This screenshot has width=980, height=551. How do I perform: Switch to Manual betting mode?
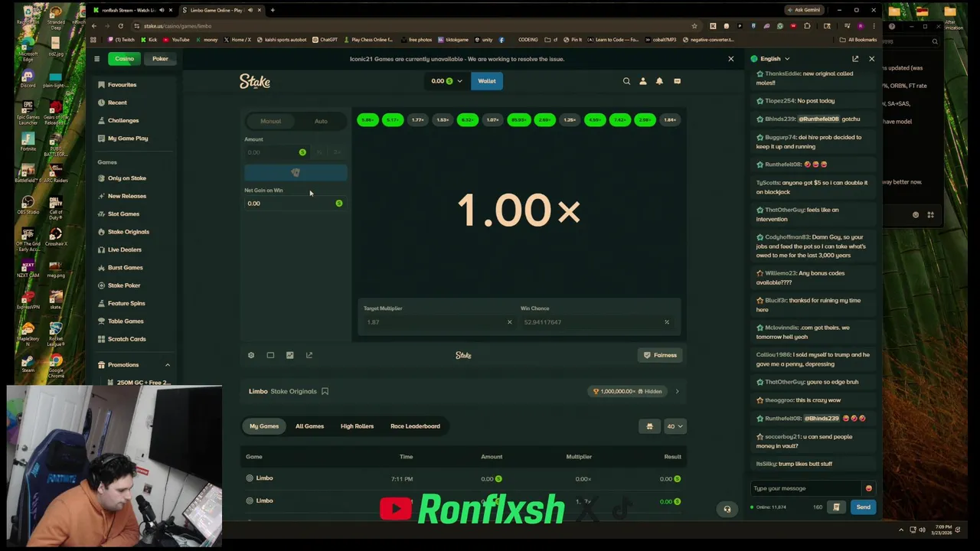(x=270, y=121)
